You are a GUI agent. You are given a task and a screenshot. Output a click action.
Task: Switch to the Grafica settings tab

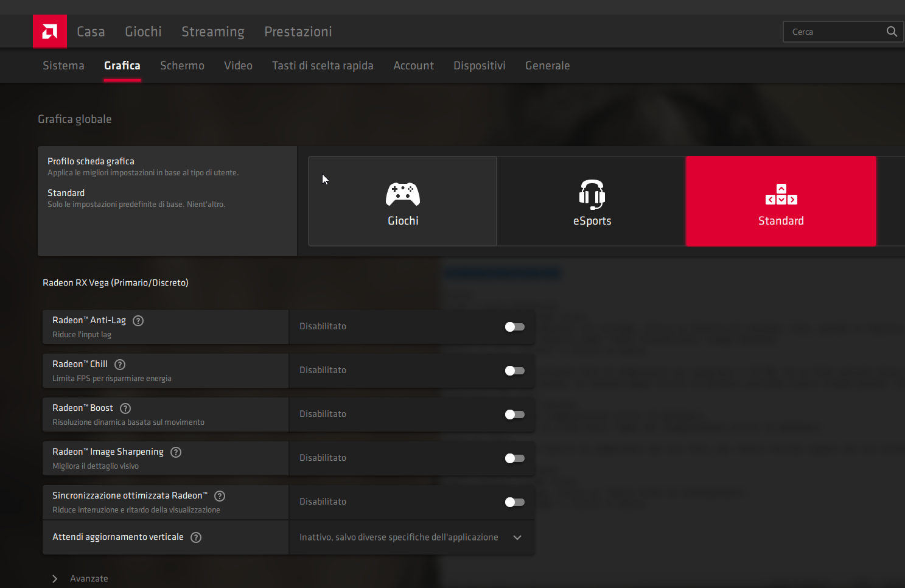coord(122,66)
